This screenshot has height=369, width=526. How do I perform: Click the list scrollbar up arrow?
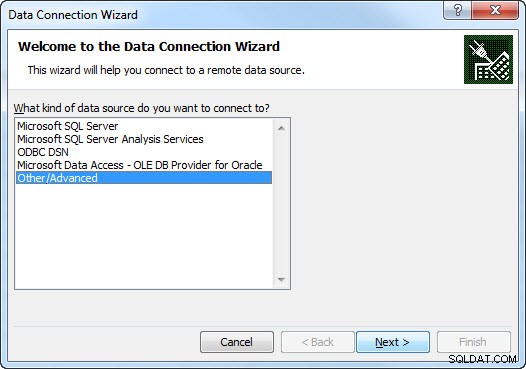[x=281, y=128]
